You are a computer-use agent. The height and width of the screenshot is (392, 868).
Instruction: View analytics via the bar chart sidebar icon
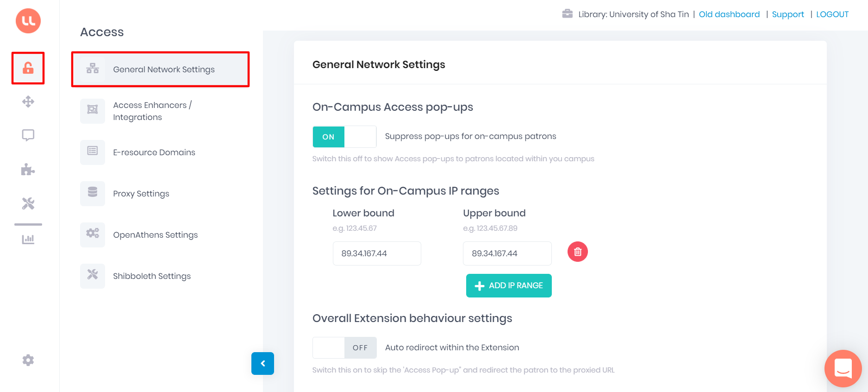[x=28, y=239]
